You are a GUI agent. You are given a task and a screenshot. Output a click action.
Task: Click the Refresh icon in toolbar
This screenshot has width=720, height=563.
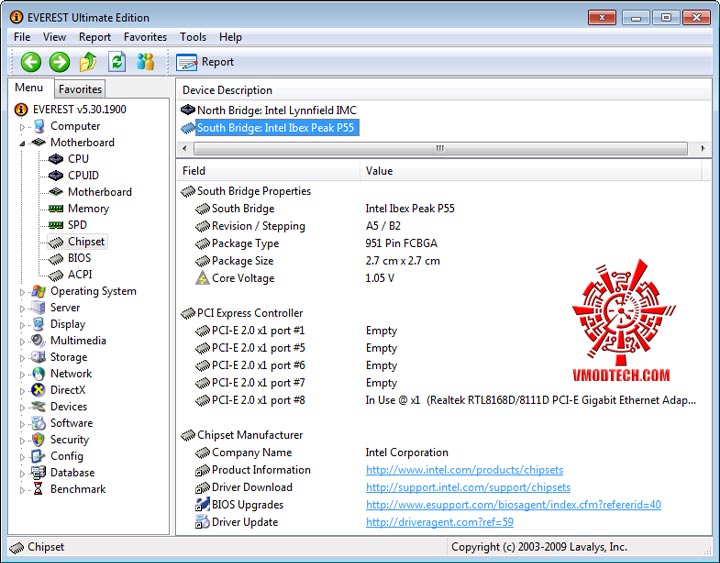coord(117,62)
